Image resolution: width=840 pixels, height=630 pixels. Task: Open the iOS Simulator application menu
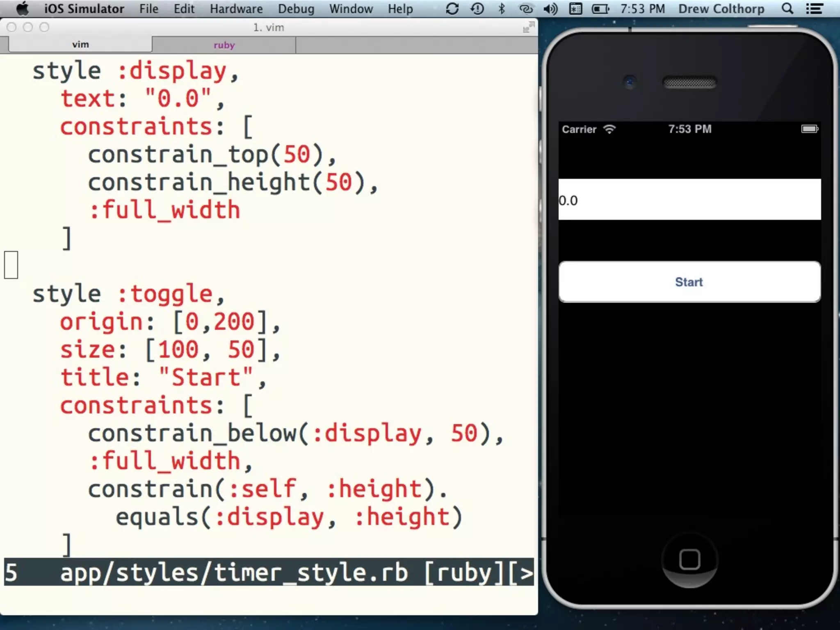[84, 9]
